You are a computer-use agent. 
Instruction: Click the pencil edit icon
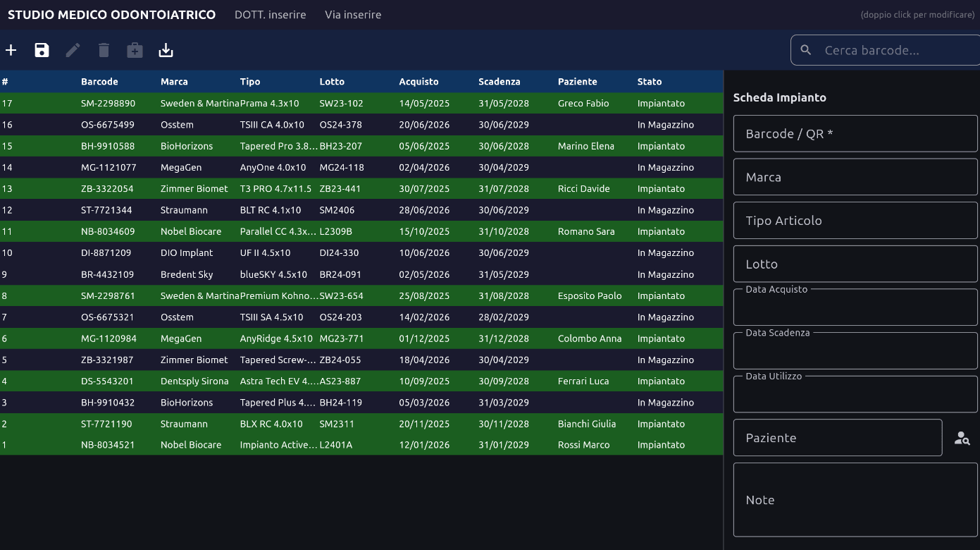coord(73,50)
